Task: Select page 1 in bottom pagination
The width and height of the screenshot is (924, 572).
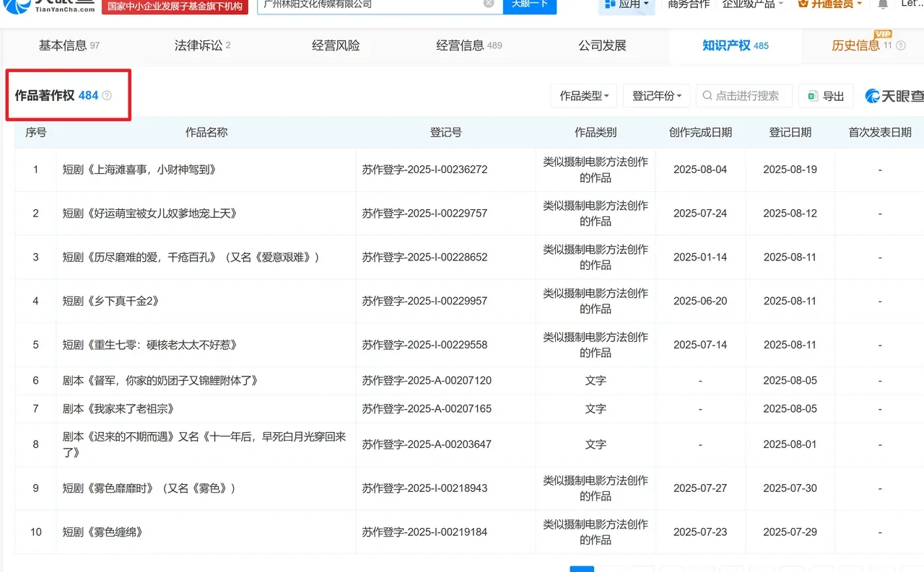Action: click(x=582, y=569)
